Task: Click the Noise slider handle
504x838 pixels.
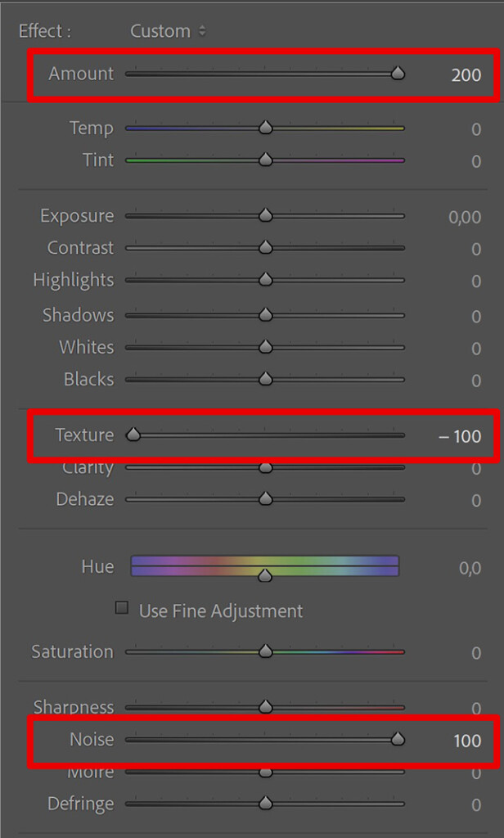Action: click(398, 739)
